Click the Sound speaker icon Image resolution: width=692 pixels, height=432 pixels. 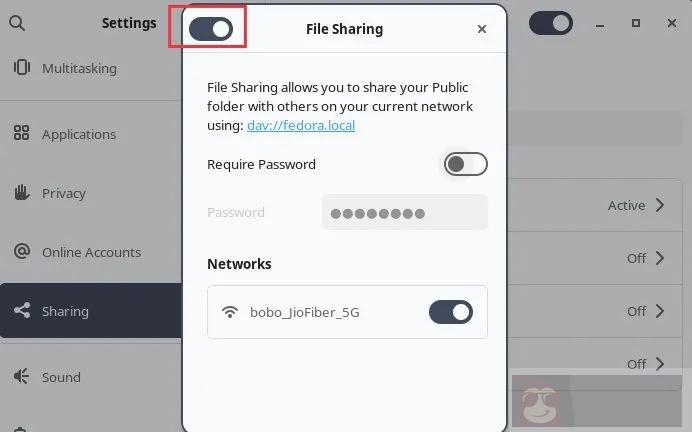click(21, 376)
